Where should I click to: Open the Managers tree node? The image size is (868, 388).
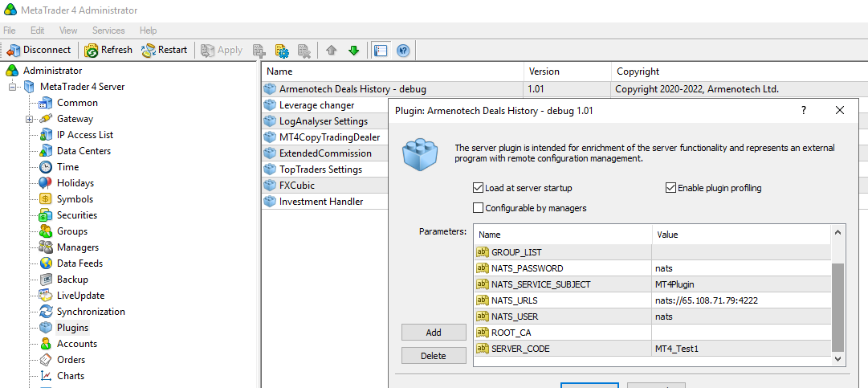click(x=78, y=247)
